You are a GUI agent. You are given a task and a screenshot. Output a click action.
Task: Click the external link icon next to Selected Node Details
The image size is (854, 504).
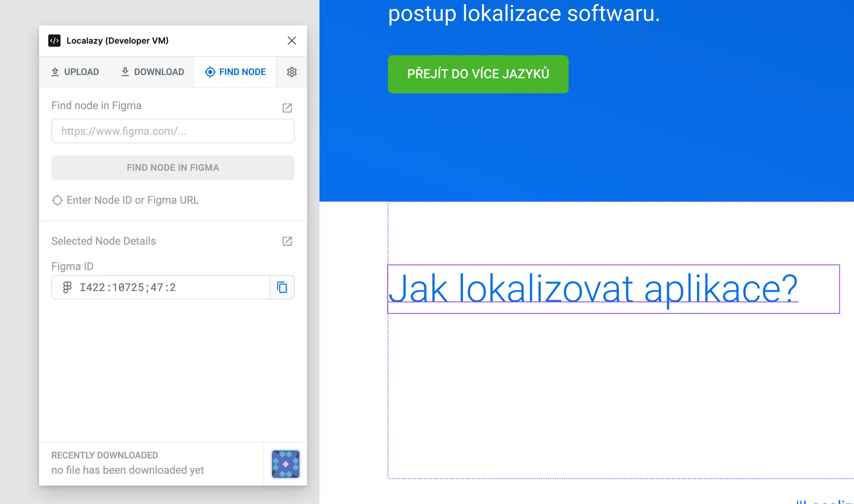click(287, 241)
